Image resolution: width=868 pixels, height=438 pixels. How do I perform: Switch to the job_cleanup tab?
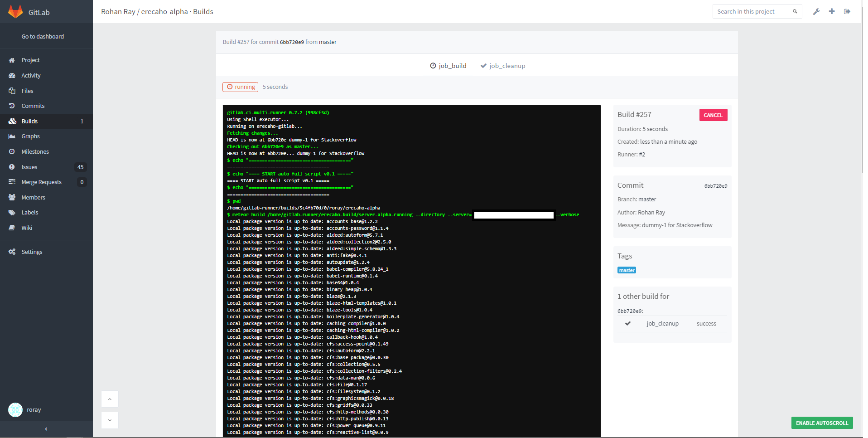pyautogui.click(x=503, y=66)
